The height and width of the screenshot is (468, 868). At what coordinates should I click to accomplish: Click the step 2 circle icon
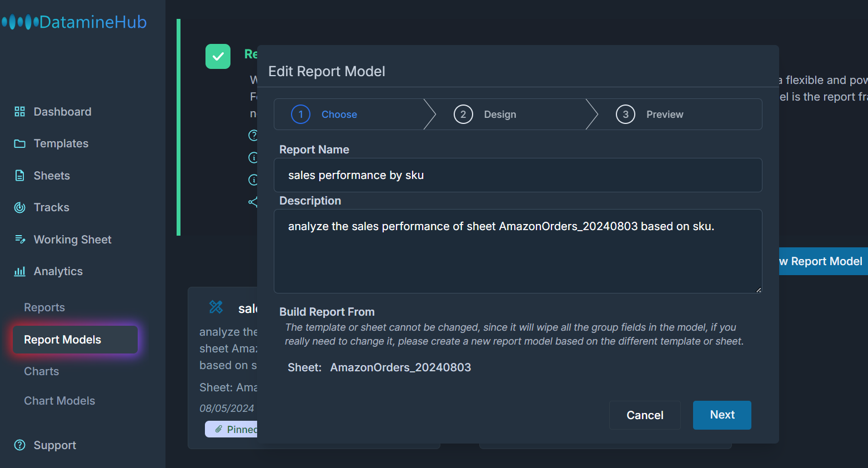(463, 114)
